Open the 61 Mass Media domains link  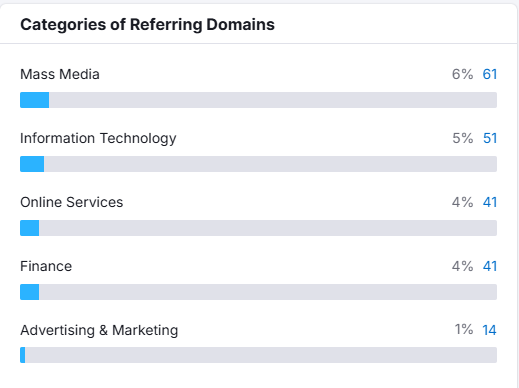click(490, 74)
